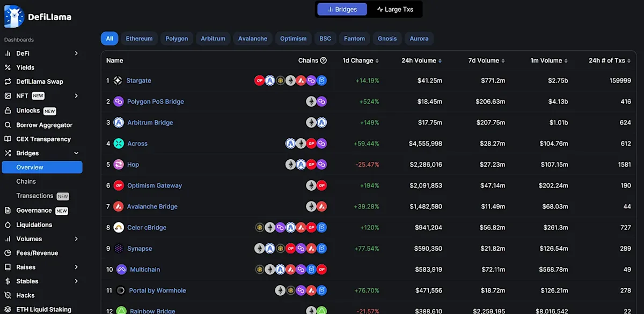The height and width of the screenshot is (314, 644).
Task: Open the Polygon PoS Bridge link
Action: pyautogui.click(x=156, y=101)
